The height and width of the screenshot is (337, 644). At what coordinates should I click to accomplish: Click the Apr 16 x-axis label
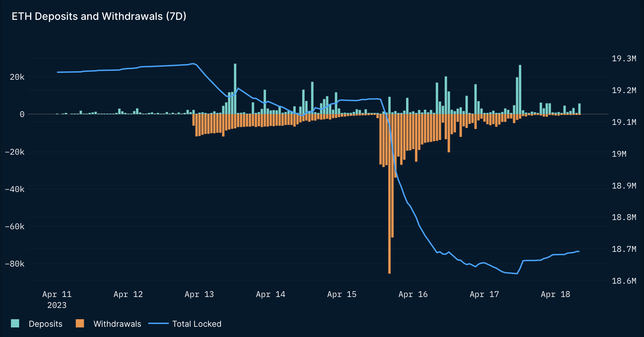point(413,294)
